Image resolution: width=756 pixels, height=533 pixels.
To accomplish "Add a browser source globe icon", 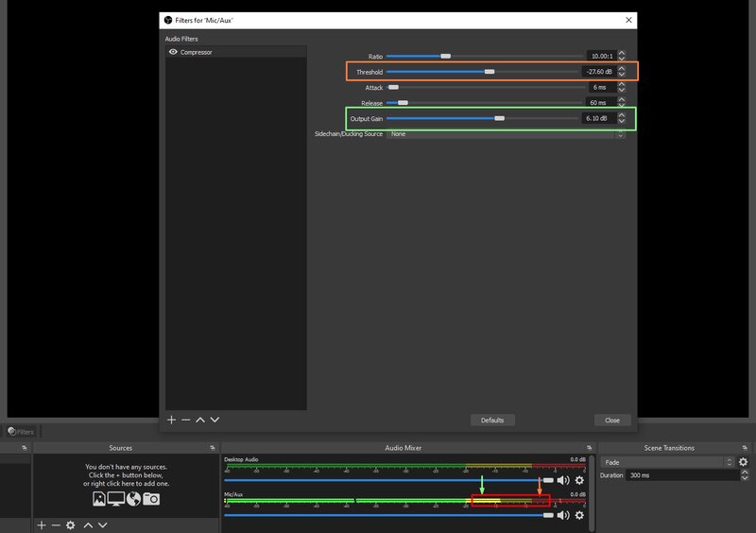I will click(133, 499).
